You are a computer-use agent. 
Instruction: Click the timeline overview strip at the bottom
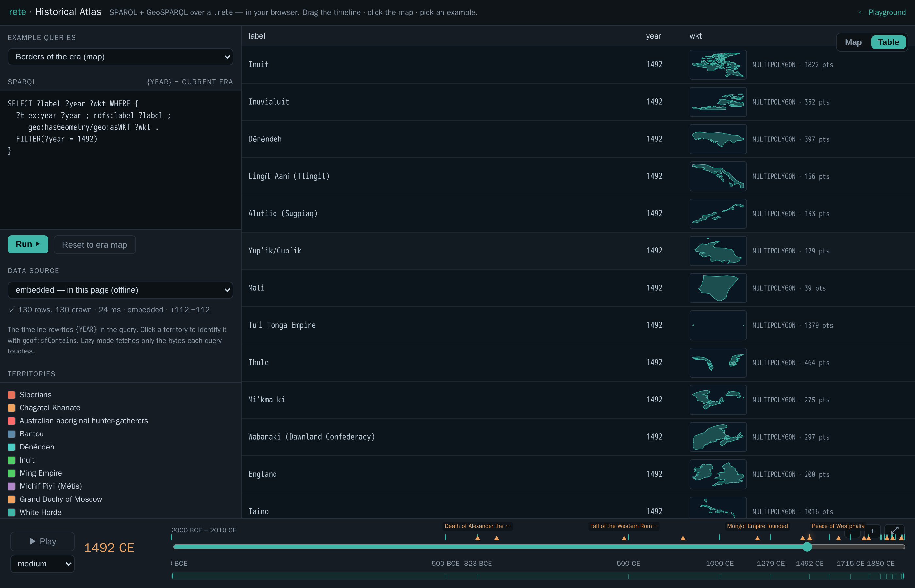[538, 576]
